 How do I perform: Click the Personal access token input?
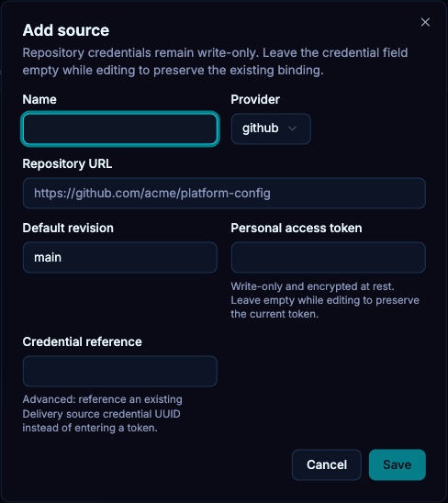point(329,257)
